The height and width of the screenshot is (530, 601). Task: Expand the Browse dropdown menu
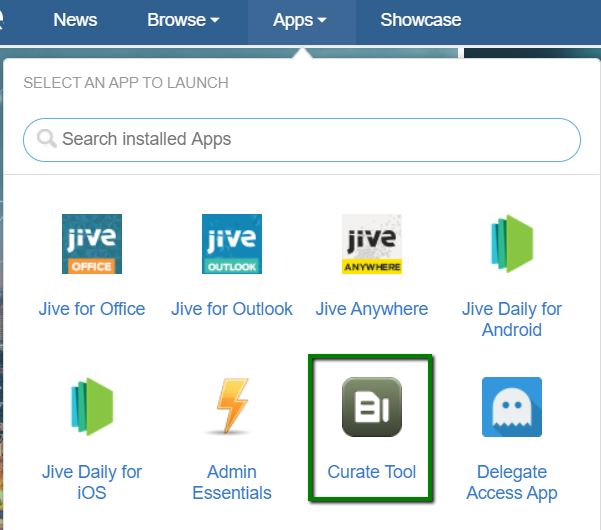click(x=183, y=20)
